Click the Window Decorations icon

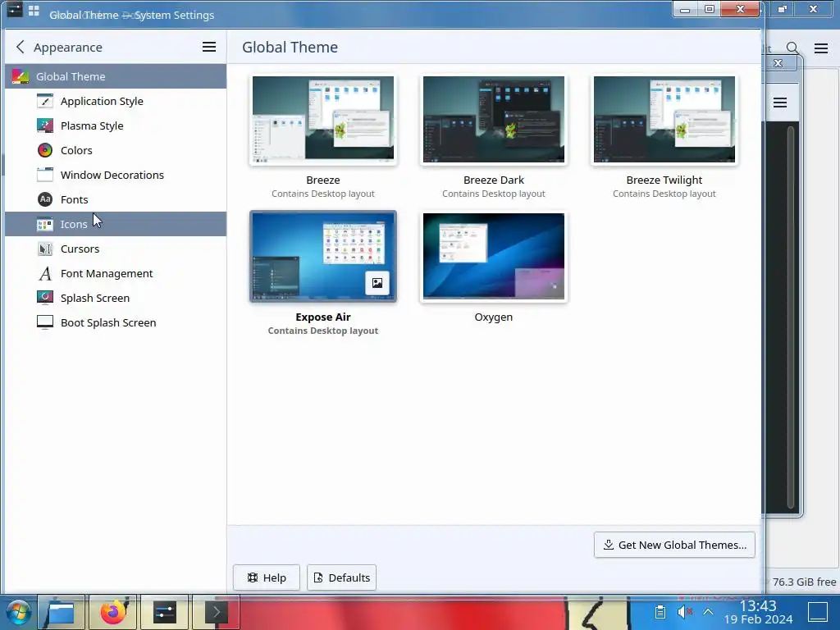click(45, 176)
